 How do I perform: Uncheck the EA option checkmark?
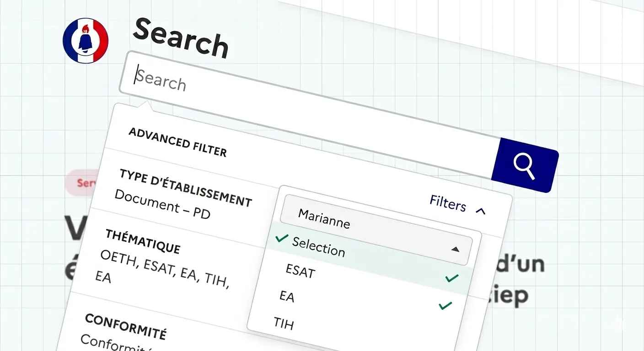(x=445, y=305)
